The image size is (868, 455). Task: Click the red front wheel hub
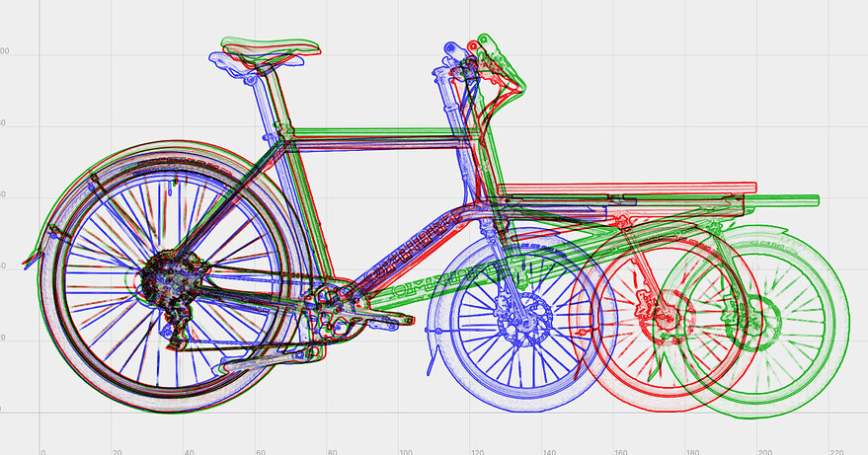coord(665,316)
